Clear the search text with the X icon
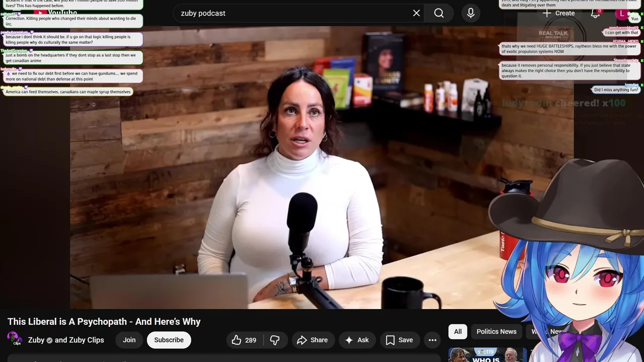 click(x=417, y=13)
